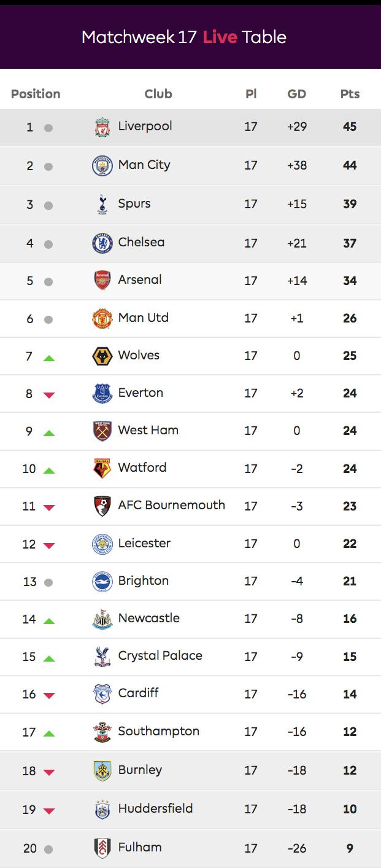The image size is (381, 868).
Task: Select the Watford club crest
Action: [102, 469]
